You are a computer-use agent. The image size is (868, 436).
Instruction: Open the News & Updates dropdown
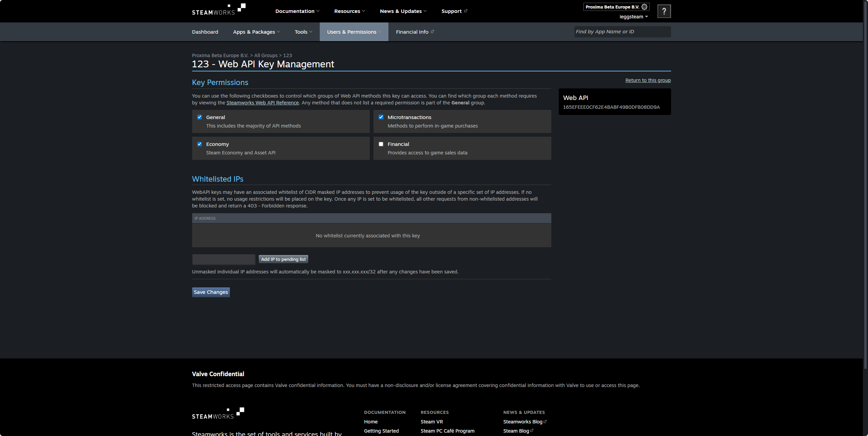pyautogui.click(x=403, y=11)
